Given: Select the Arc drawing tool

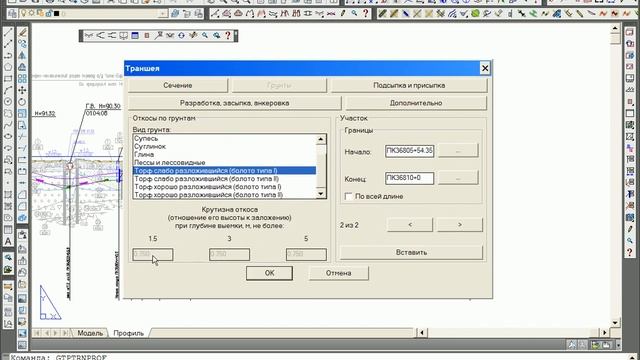Looking at the screenshot, I should (x=8, y=90).
